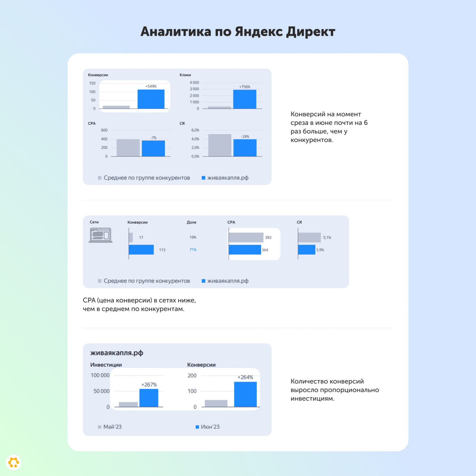Click the +756% clicks growth label
476x476 pixels.
click(x=245, y=87)
